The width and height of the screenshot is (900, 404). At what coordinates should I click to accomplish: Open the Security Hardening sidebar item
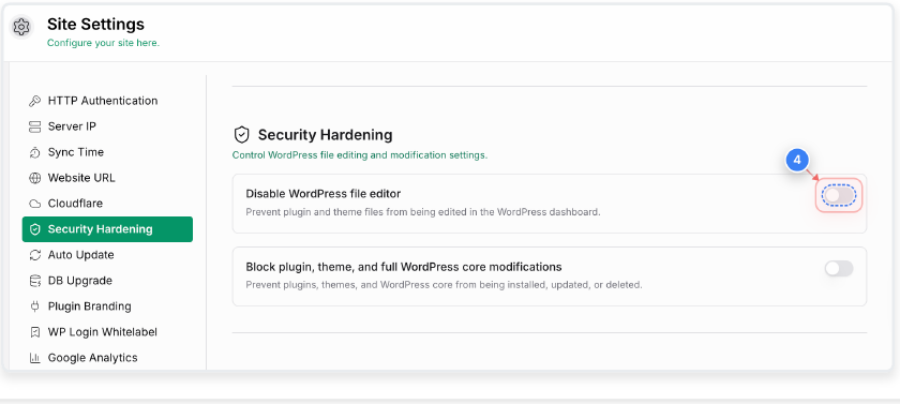point(107,229)
